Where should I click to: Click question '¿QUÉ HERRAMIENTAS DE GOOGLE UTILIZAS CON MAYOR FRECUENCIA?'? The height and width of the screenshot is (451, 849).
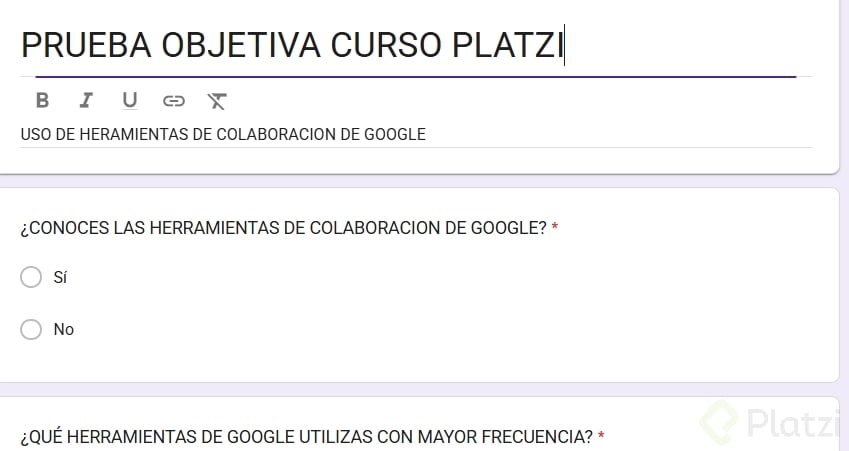(307, 436)
